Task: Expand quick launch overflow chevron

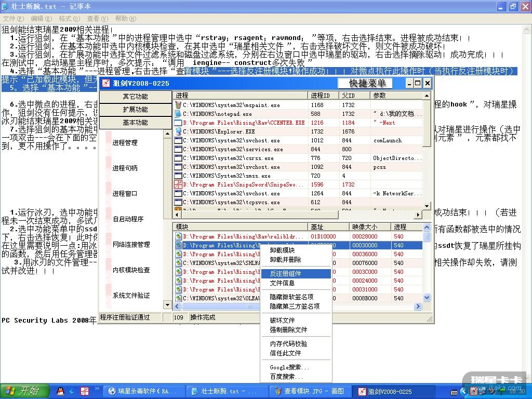Action: pos(97,388)
